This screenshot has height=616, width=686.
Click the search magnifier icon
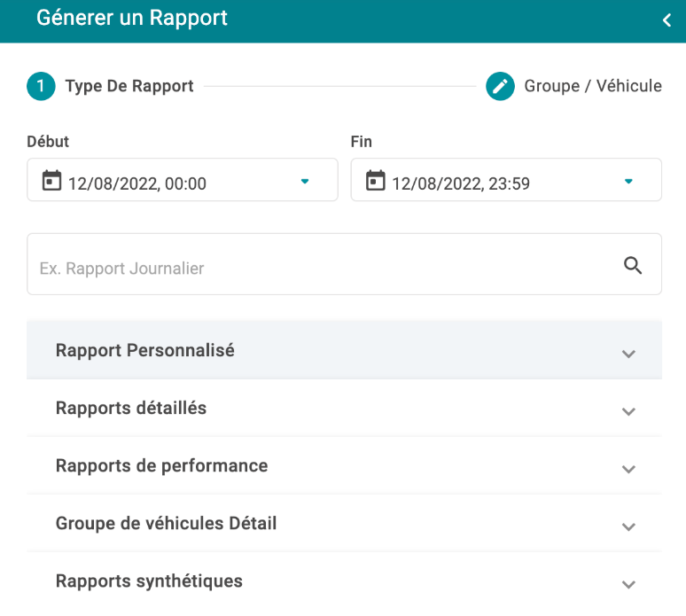(x=633, y=265)
